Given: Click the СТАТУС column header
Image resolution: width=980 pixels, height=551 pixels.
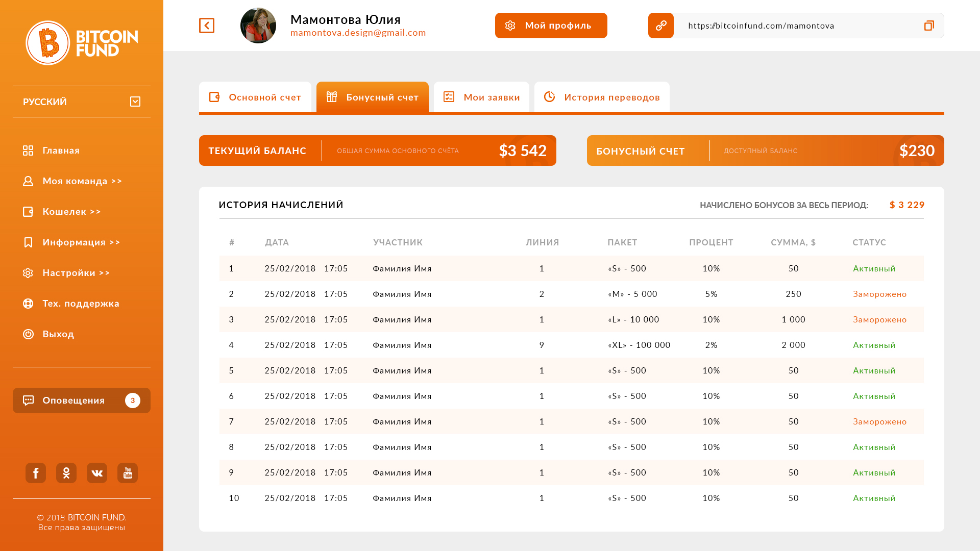Looking at the screenshot, I should click(x=869, y=242).
